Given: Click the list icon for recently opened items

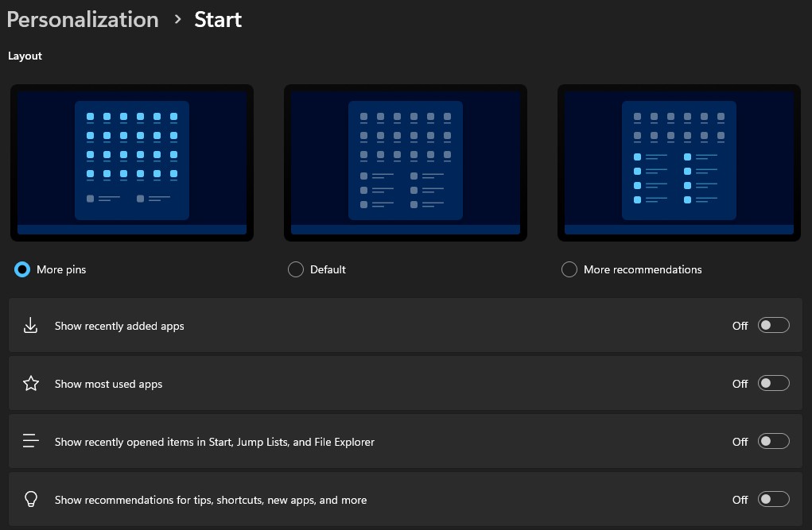Looking at the screenshot, I should tap(31, 441).
